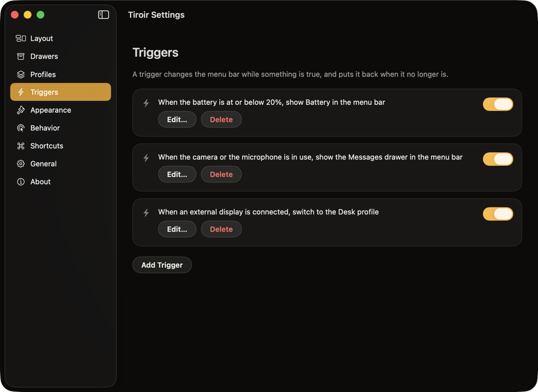This screenshot has height=392, width=538.
Task: Click the bolt icon of external display trigger
Action: pyautogui.click(x=146, y=213)
